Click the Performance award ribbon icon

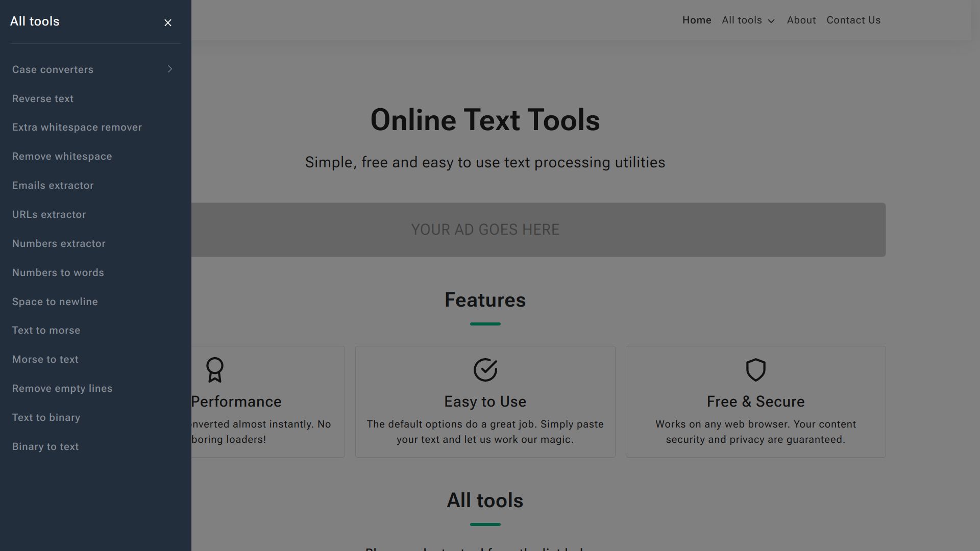pos(215,370)
